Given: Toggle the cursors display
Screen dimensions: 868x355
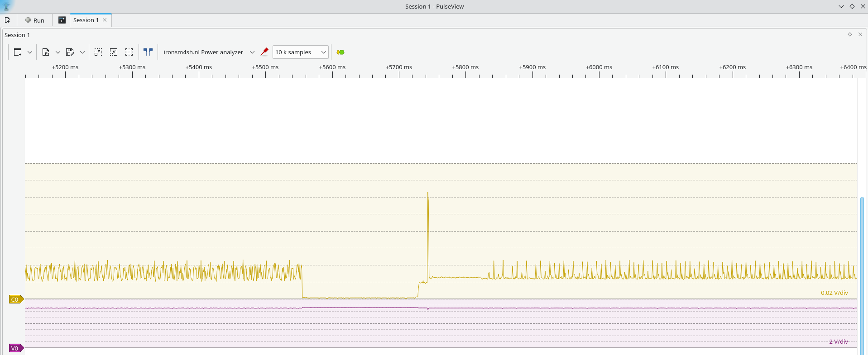Looking at the screenshot, I should click(148, 52).
